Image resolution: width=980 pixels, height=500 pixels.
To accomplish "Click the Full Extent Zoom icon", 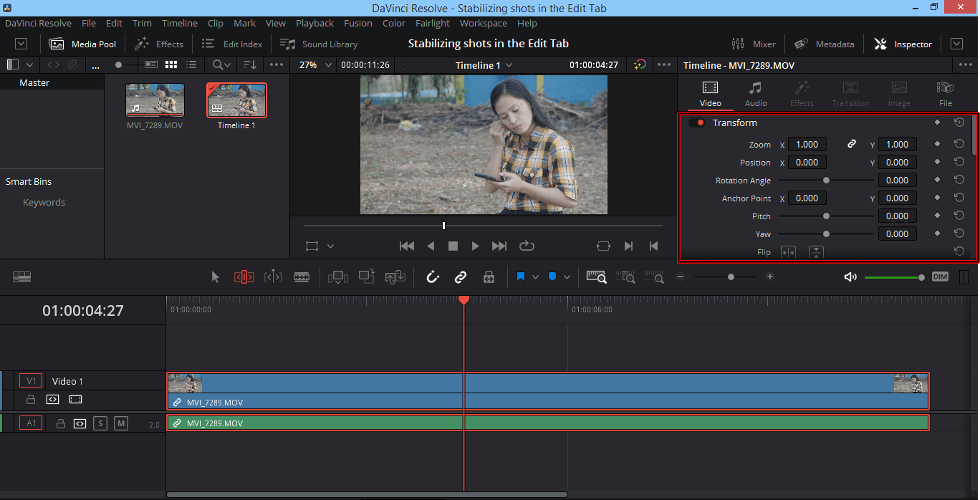I will tap(596, 277).
